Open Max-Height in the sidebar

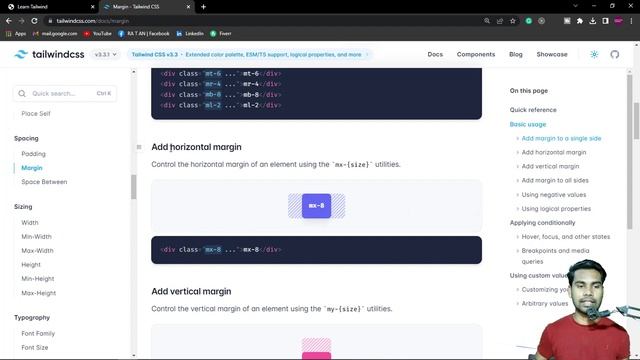click(x=38, y=293)
